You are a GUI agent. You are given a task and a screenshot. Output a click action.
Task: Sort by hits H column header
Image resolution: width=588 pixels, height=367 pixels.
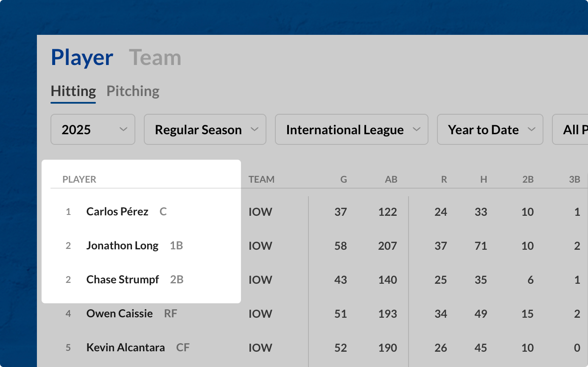[484, 179]
